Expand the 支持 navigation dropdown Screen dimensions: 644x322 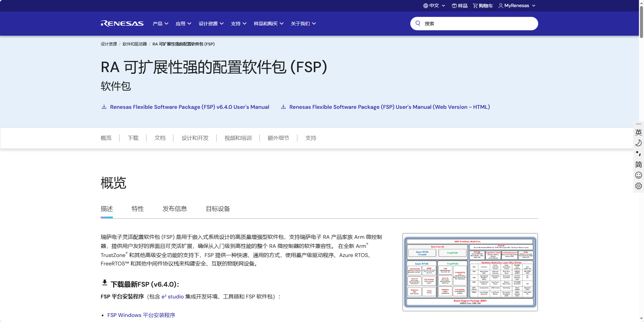(239, 24)
